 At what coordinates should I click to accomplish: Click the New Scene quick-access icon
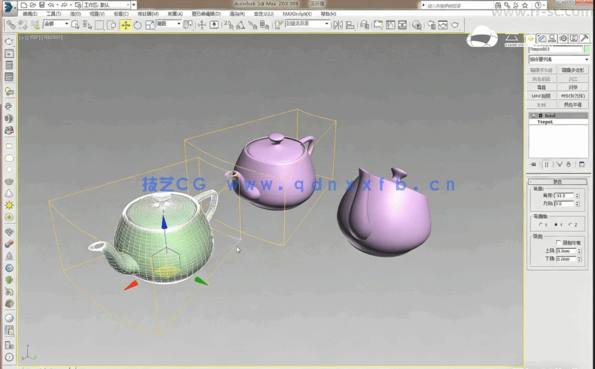24,5
